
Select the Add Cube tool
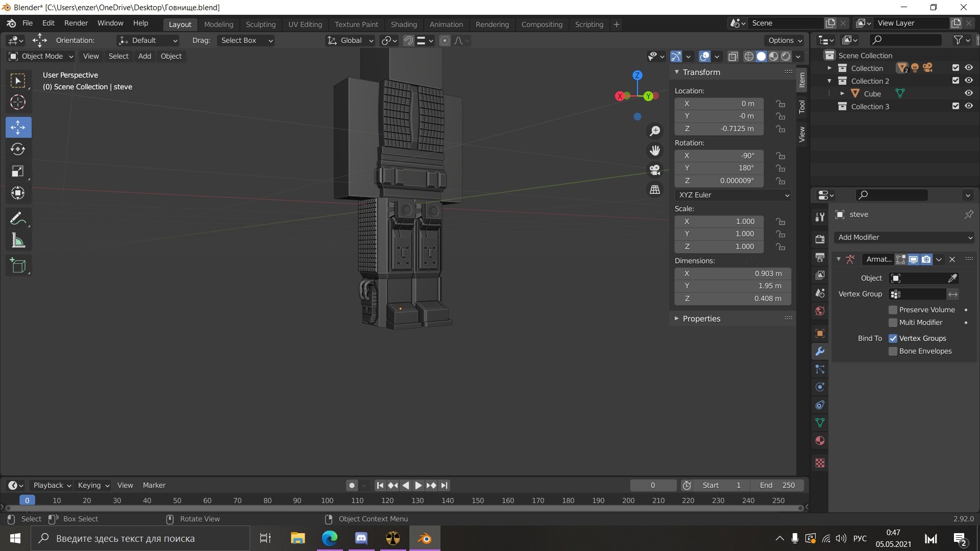pos(18,265)
